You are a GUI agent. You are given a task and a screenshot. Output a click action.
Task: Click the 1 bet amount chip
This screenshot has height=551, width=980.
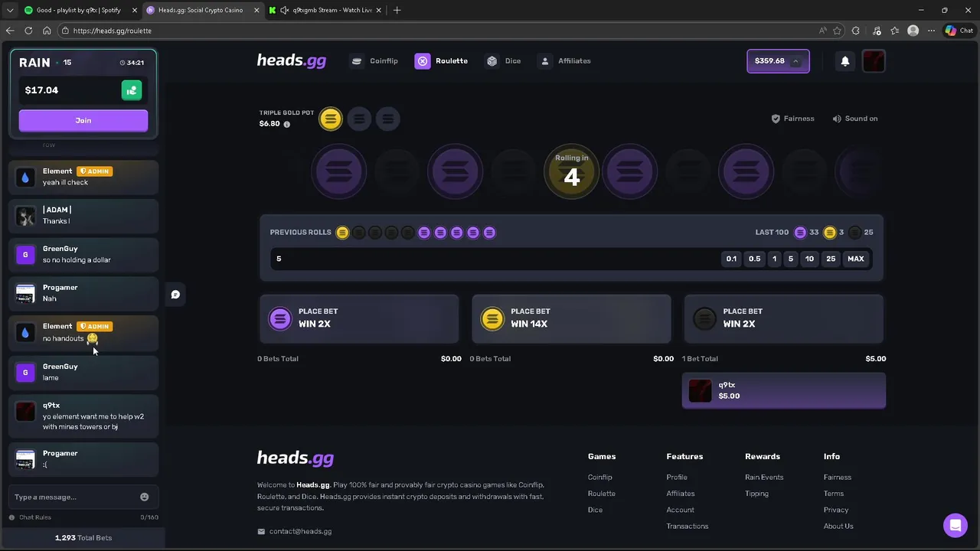pos(774,259)
